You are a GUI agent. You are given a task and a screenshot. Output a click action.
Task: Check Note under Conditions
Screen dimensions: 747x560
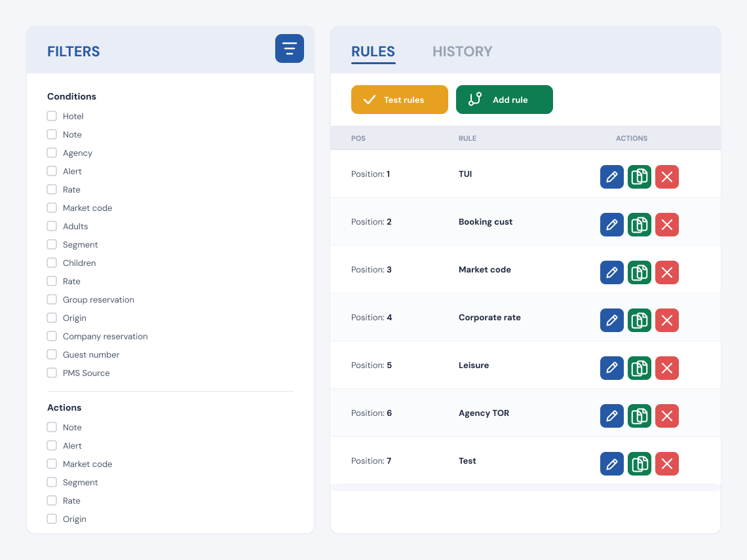point(52,135)
